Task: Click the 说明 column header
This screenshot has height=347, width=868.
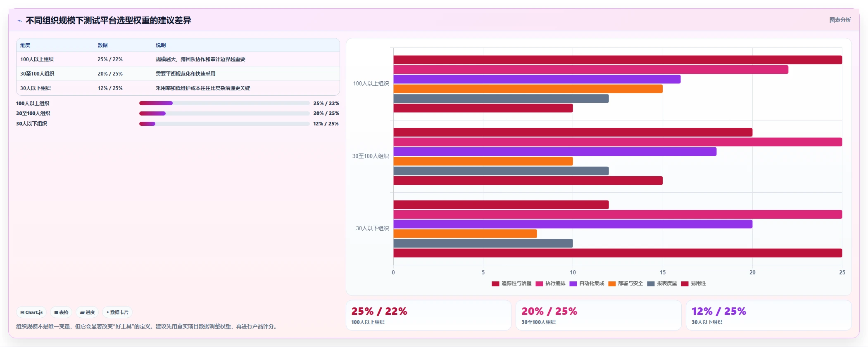Action: [x=161, y=45]
